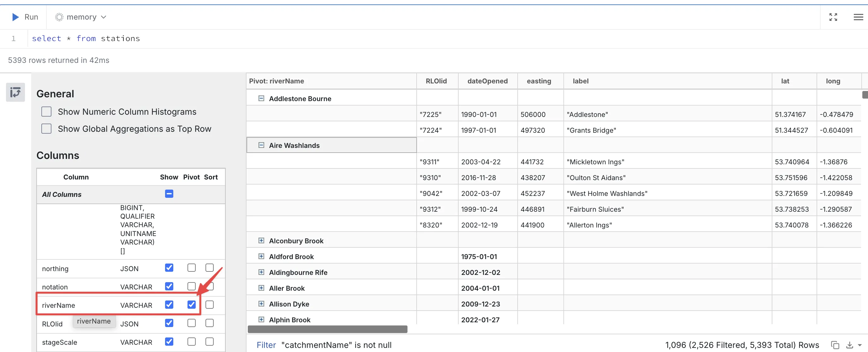Collapse the Addlestone Bourne river group
Screen dimensions: 868x352
tap(261, 98)
